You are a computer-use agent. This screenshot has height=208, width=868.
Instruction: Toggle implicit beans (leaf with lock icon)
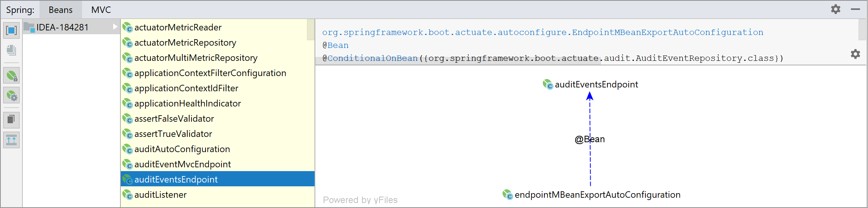pos(11,76)
